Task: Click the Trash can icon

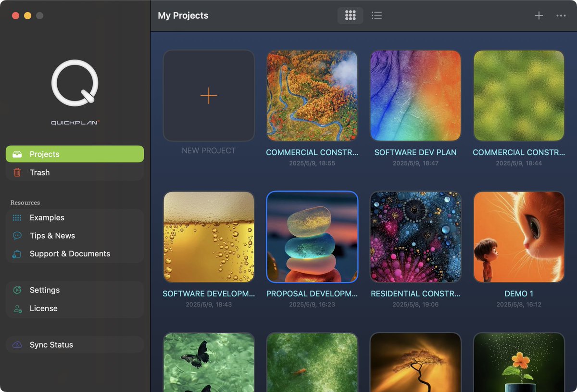Action: (17, 172)
